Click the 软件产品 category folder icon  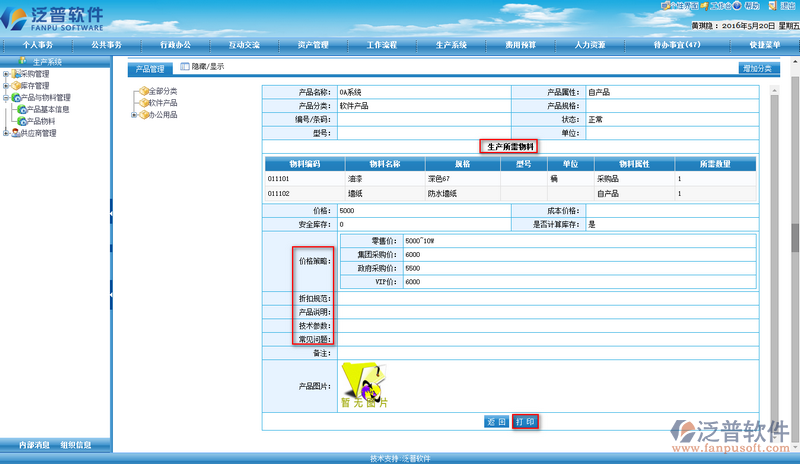(144, 103)
